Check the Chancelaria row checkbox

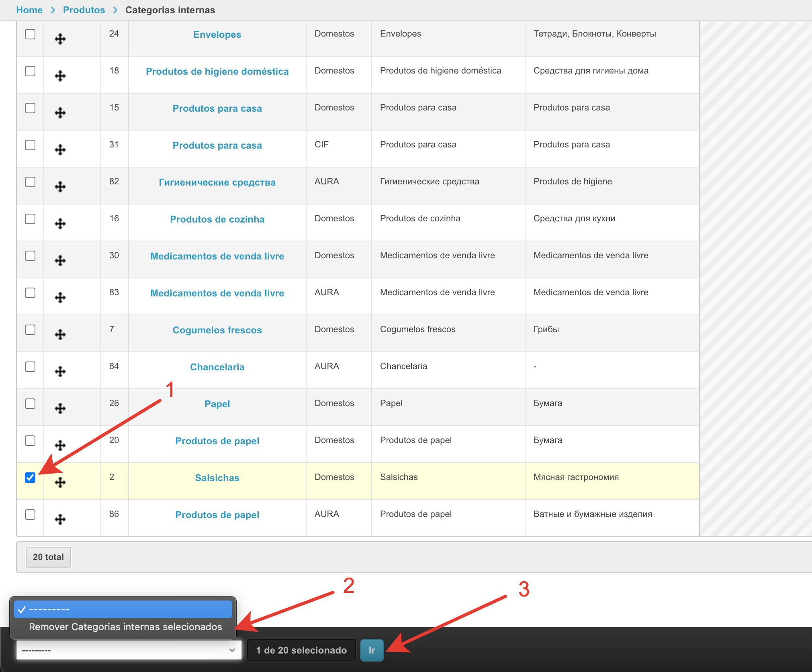coord(30,367)
